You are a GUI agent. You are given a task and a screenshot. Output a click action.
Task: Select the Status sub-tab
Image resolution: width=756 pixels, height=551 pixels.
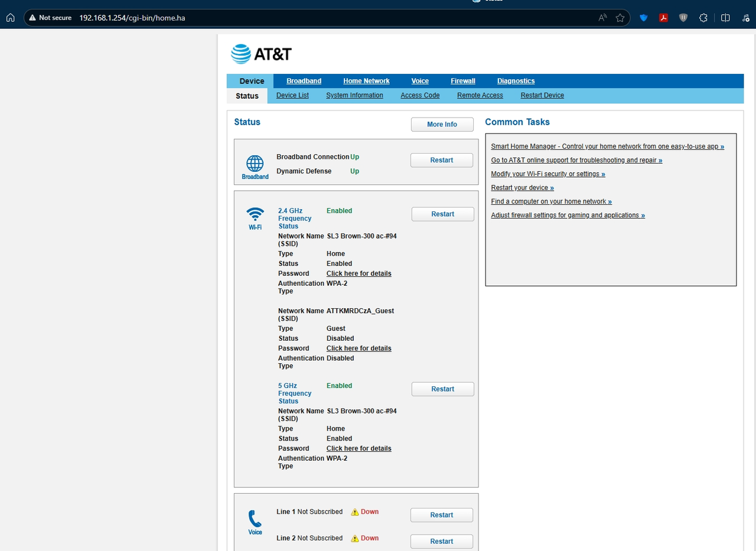pyautogui.click(x=247, y=96)
